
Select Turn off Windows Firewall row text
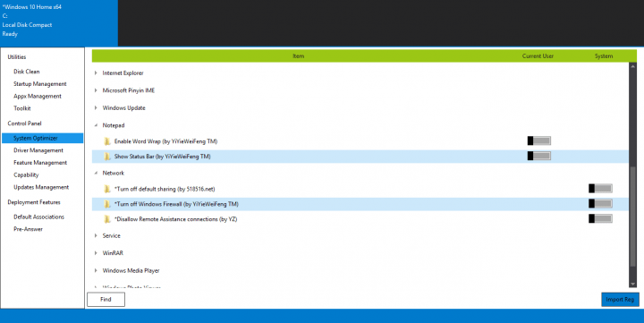[176, 204]
